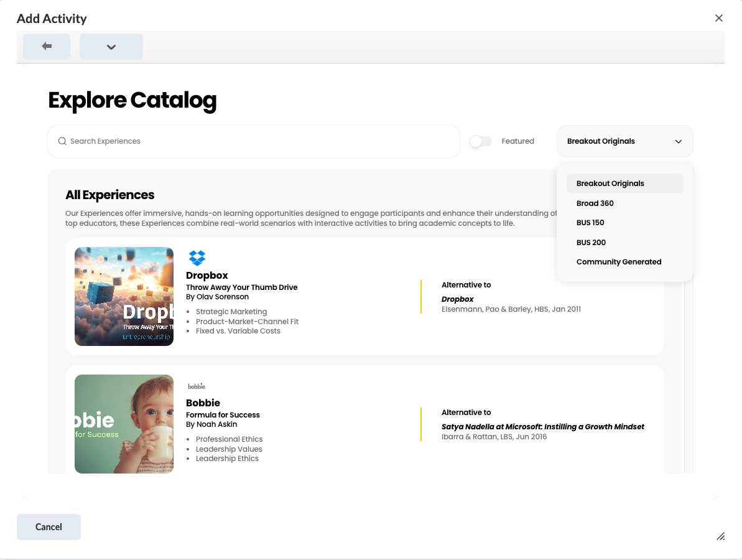Click the back arrow button
The image size is (742, 560).
point(47,47)
